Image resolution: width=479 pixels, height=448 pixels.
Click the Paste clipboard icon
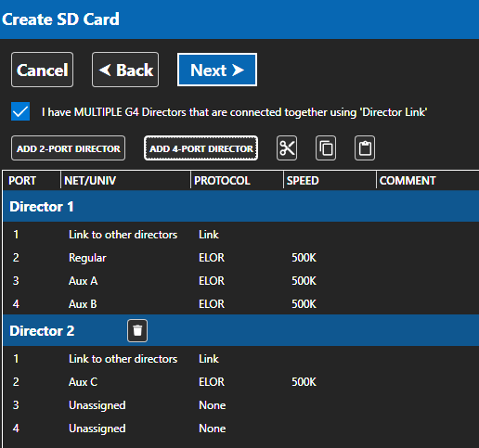coord(365,148)
